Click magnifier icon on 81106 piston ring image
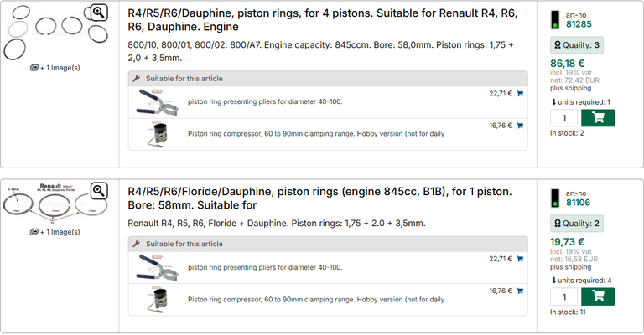644x335 pixels. (x=99, y=191)
